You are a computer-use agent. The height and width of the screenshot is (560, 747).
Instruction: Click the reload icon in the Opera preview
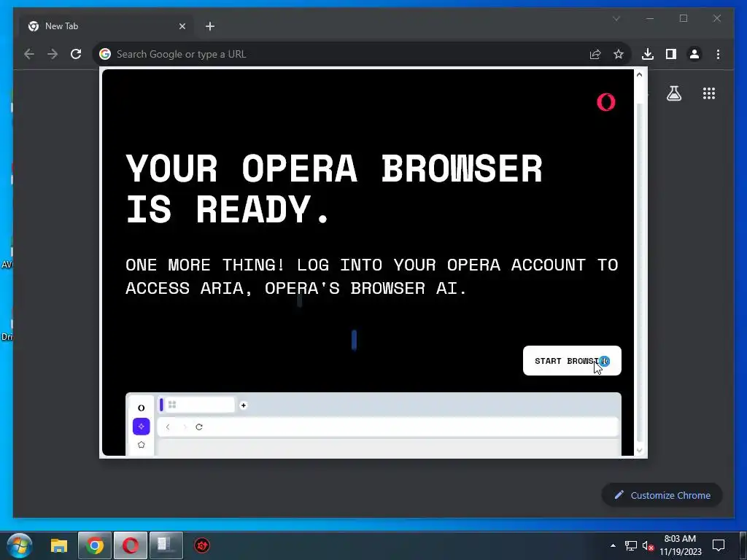[x=199, y=427]
